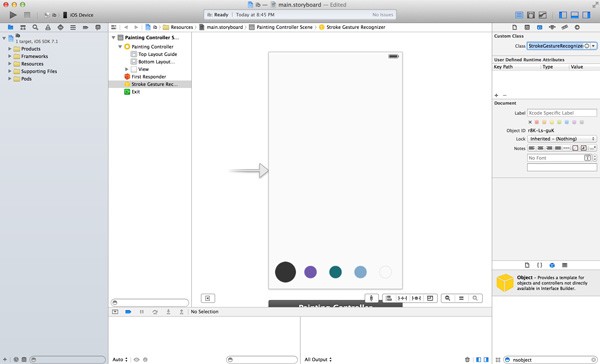Toggle the right utilities panel
This screenshot has width=600, height=364.
coord(586,15)
